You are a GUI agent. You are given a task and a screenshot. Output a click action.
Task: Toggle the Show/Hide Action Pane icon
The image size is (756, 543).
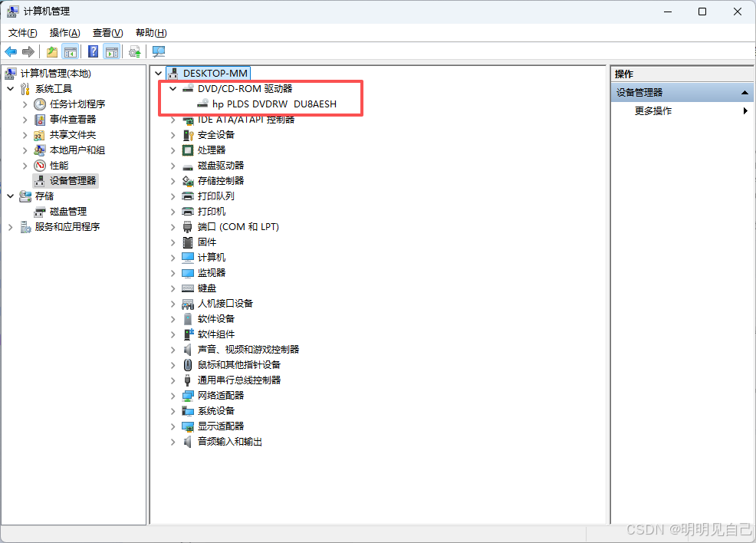[x=112, y=51]
